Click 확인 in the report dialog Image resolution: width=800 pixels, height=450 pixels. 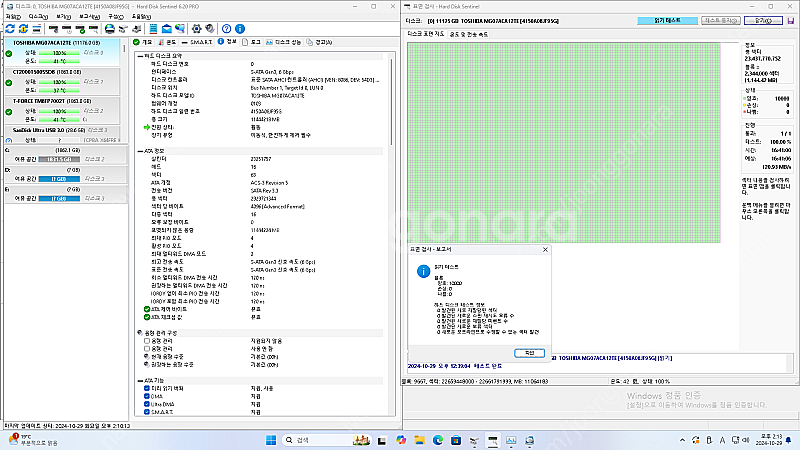pos(529,353)
